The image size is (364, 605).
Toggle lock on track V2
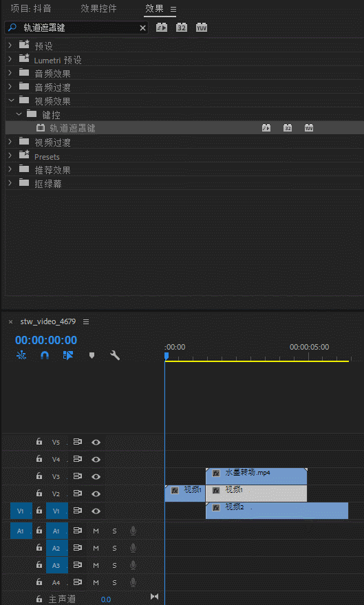39,493
